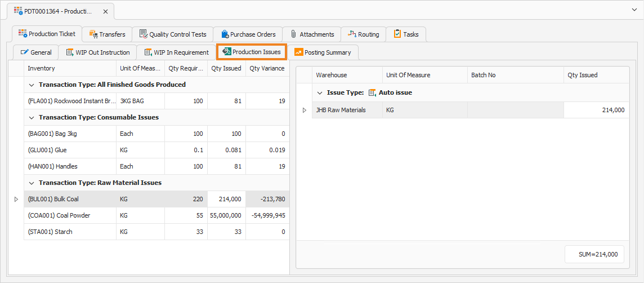Click the Quality Control Tests checklist icon

pyautogui.click(x=144, y=34)
